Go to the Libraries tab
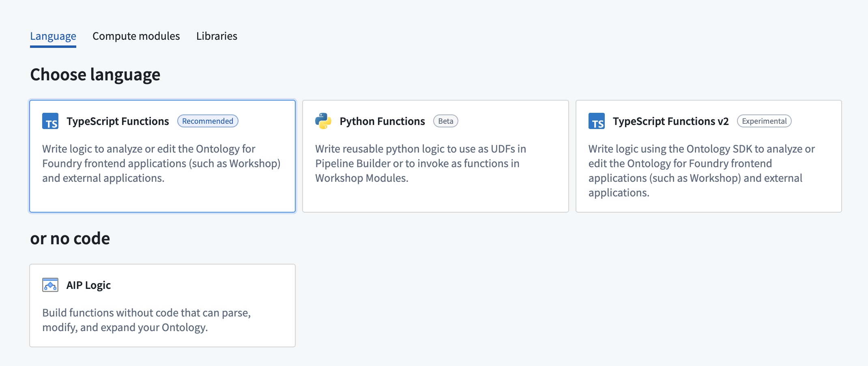Image resolution: width=868 pixels, height=366 pixels. 217,36
